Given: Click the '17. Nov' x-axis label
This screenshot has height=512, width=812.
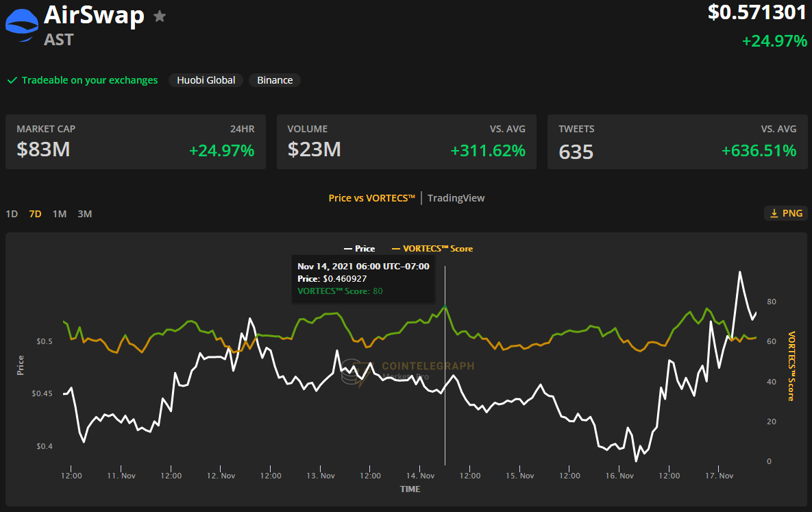Looking at the screenshot, I should [x=719, y=476].
